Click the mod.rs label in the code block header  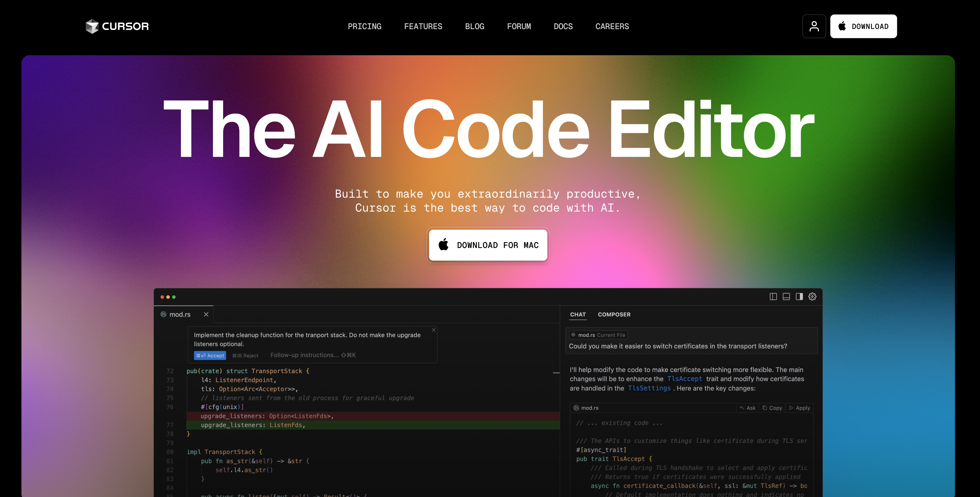pyautogui.click(x=590, y=408)
